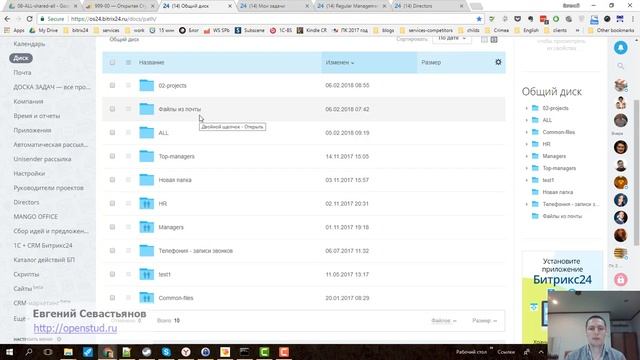The height and width of the screenshot is (360, 640).
Task: Open list column settings gear
Action: point(498,62)
